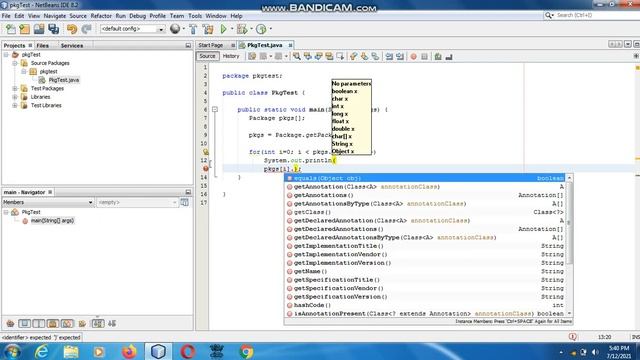The width and height of the screenshot is (640, 360).
Task: Click the New File toolbar icon
Action: (11, 29)
